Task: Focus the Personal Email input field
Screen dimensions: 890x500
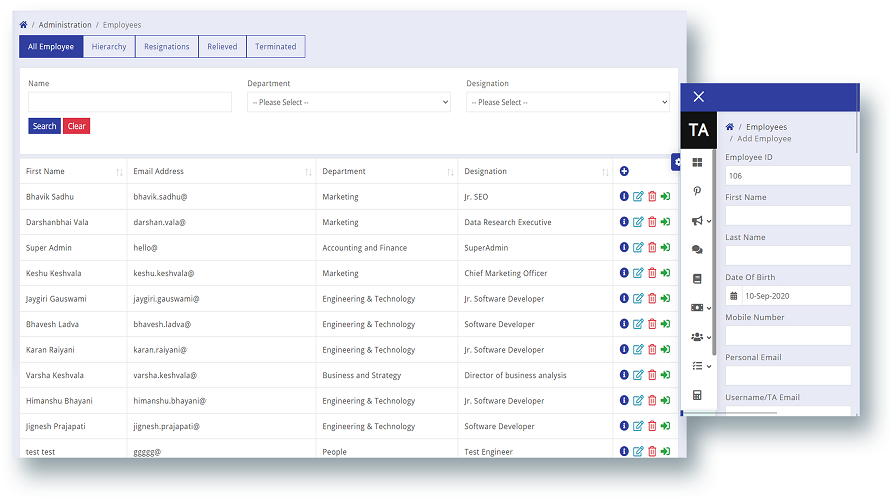Action: (788, 376)
